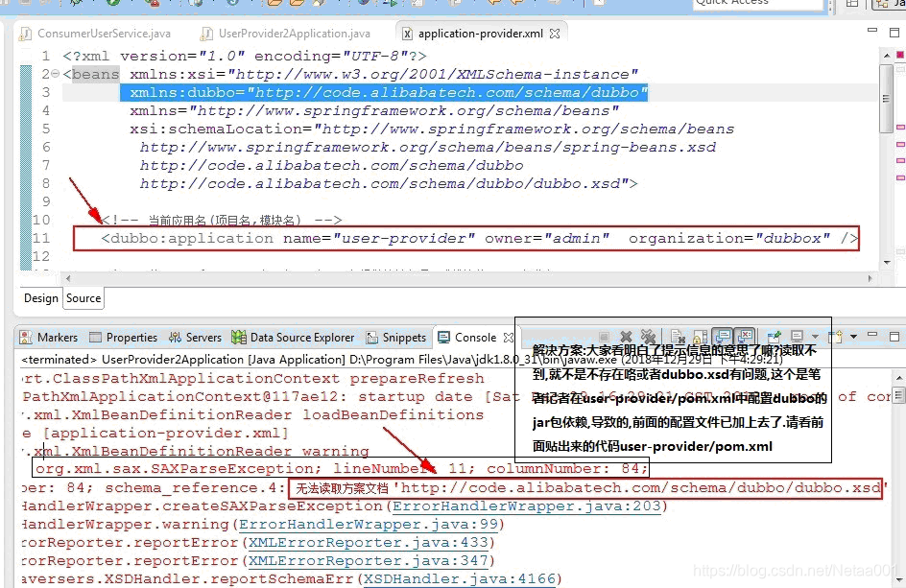Open ErrorHandlerWrapper.java:99 stack trace link
Screen dimensions: 906x588
point(369,525)
